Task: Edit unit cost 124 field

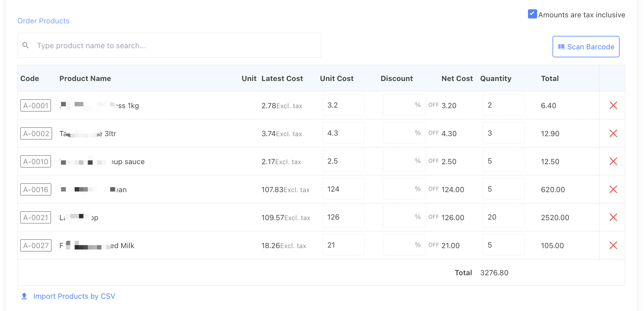Action: coord(343,189)
